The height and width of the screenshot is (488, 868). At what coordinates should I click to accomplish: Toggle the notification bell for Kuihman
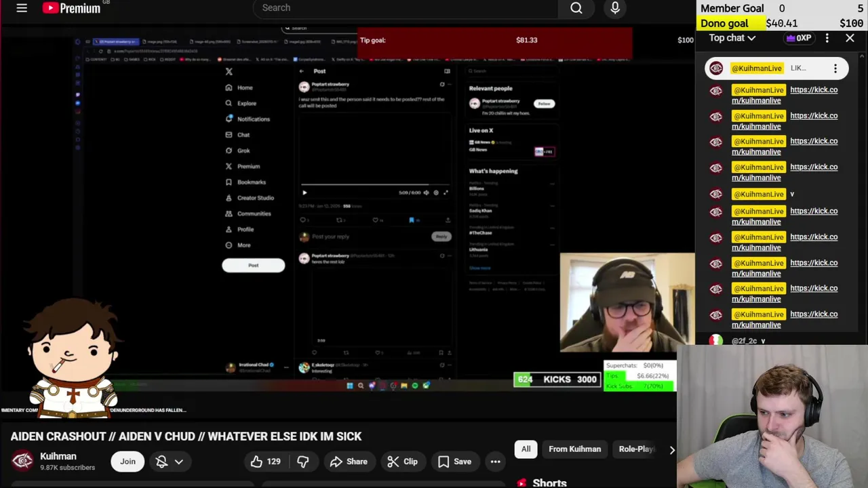(x=161, y=461)
